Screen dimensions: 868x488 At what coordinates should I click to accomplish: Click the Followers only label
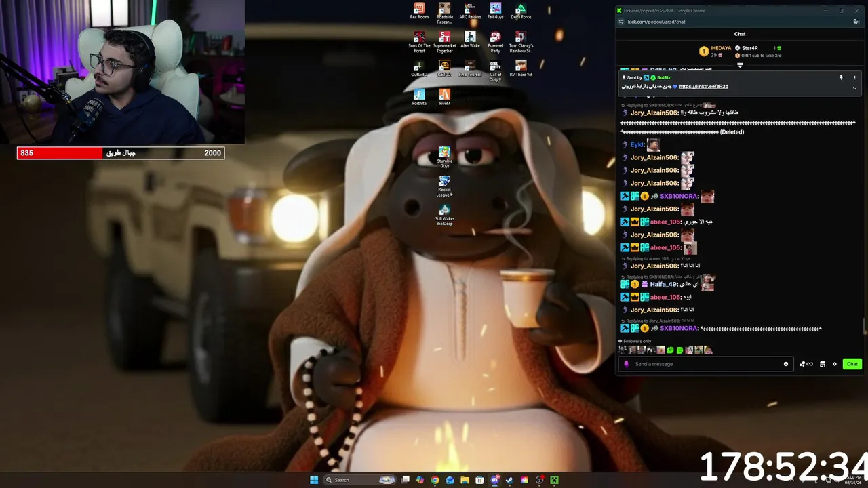637,341
